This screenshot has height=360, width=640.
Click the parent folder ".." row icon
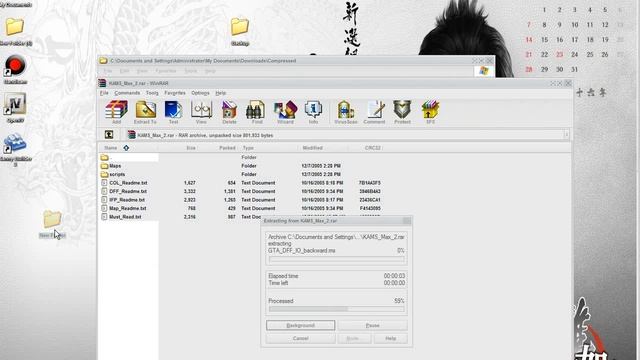click(104, 157)
